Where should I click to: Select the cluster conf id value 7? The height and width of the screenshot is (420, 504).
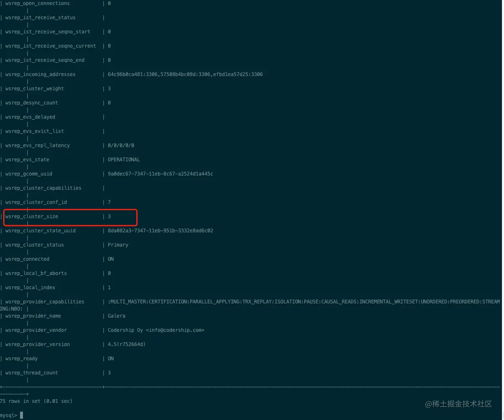109,202
